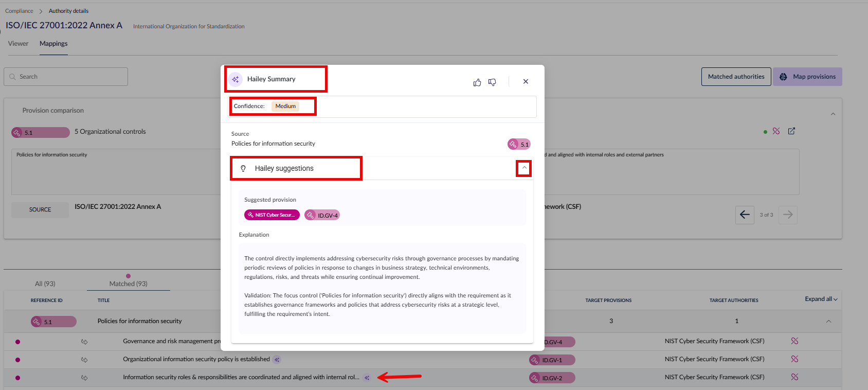Collapse the Provision comparison panel

[833, 114]
